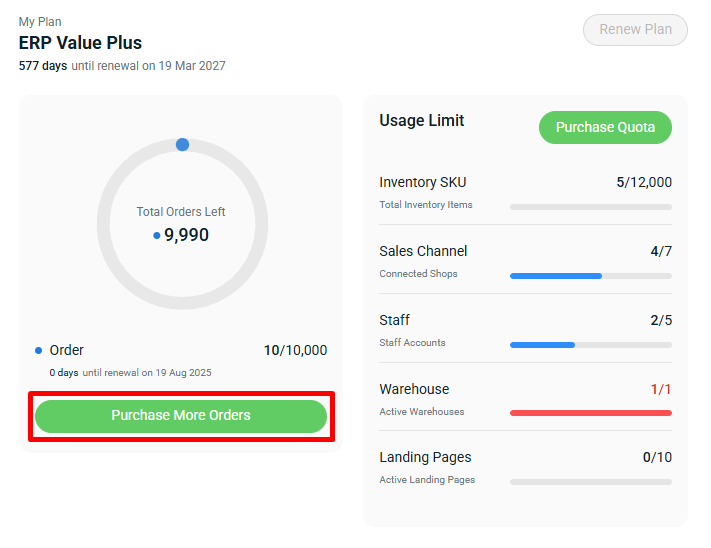Click the Renew Plan button

click(635, 29)
